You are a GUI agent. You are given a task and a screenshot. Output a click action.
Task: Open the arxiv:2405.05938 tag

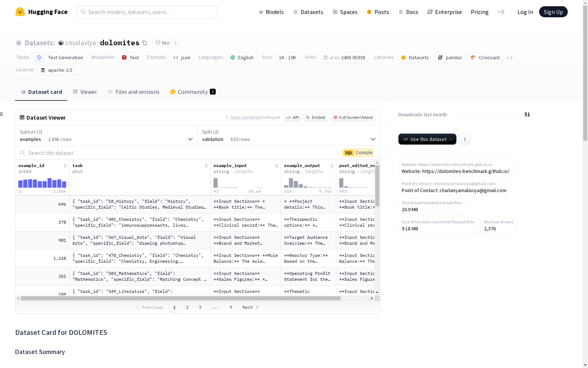coord(344,57)
